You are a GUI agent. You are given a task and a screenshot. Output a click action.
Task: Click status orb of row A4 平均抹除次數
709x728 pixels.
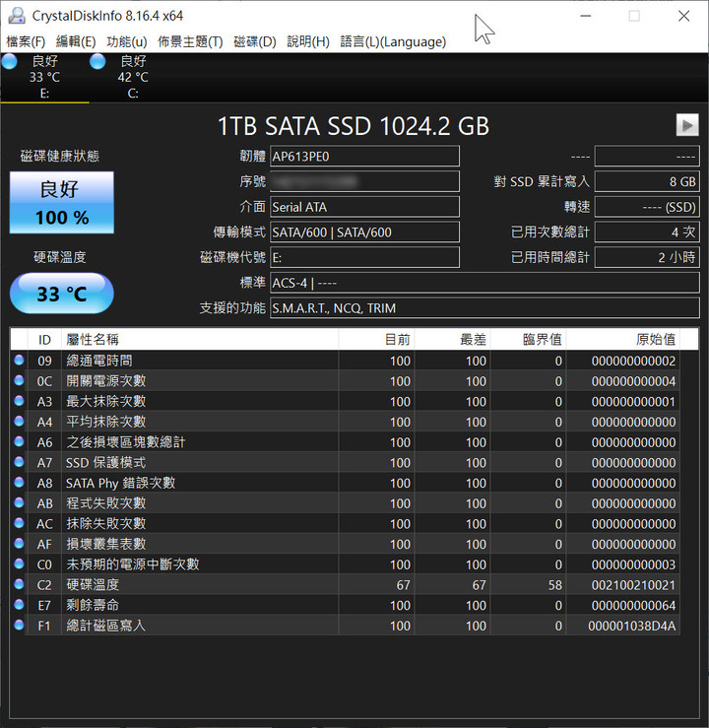19,421
